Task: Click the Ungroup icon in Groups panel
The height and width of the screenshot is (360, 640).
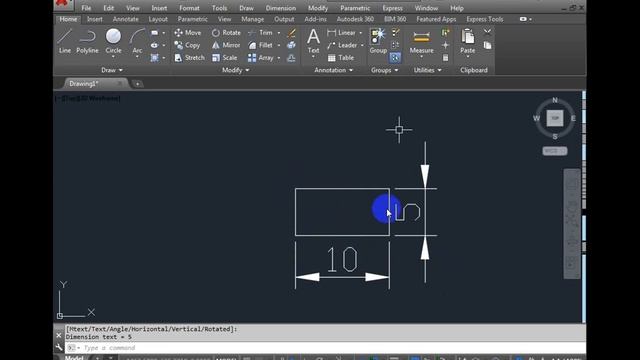Action: coord(395,33)
